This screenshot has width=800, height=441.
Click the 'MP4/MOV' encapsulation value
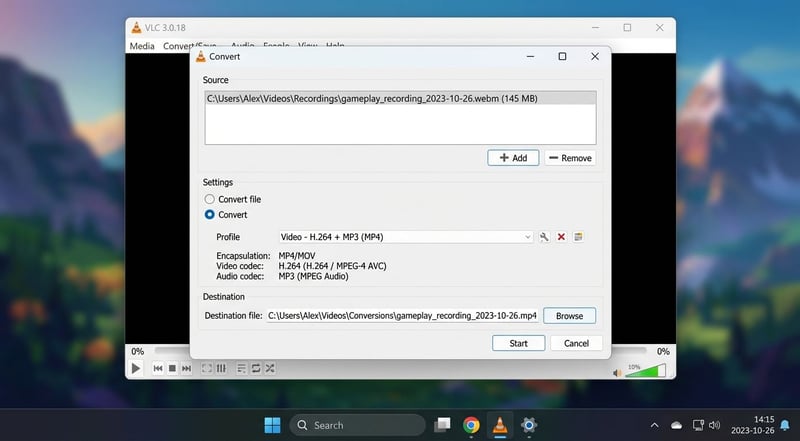point(297,256)
